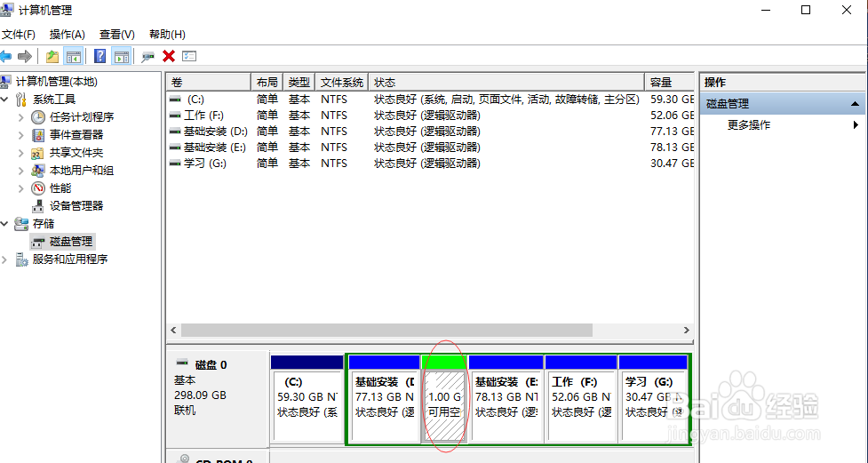Select the 工作 (F:) volume row
Viewport: 868px width, 463px height.
coord(431,116)
